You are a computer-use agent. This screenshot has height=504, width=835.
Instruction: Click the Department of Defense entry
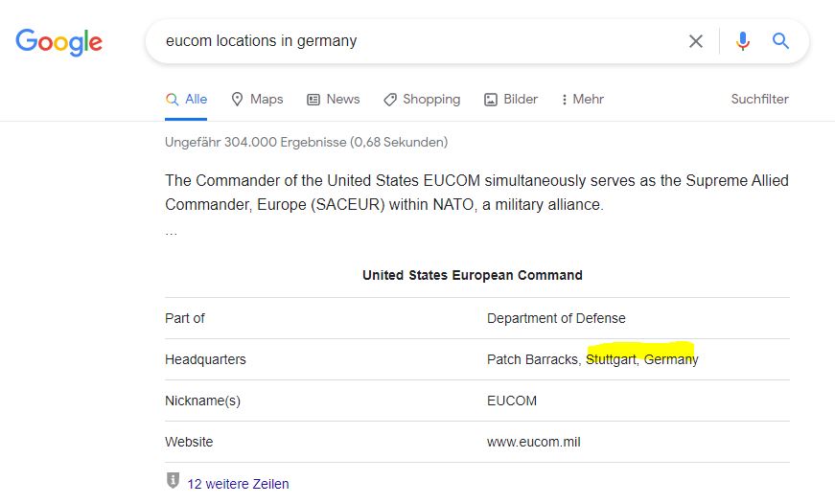pos(556,318)
